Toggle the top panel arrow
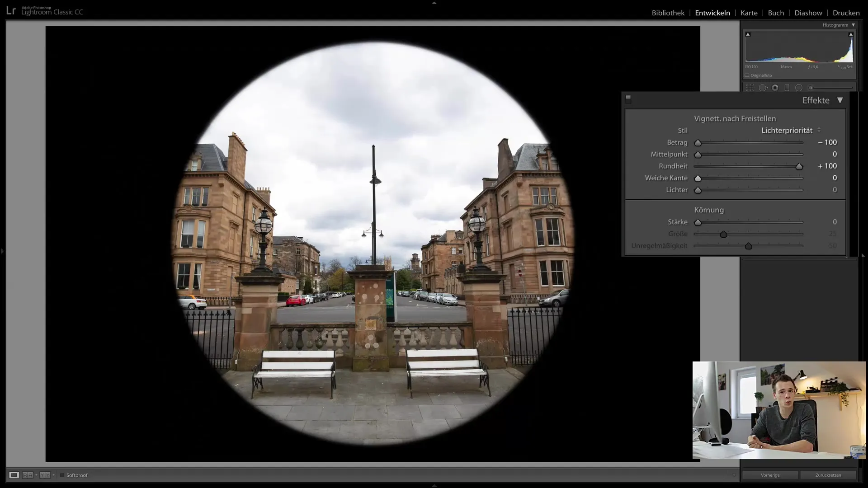This screenshot has height=488, width=868. 434,3
